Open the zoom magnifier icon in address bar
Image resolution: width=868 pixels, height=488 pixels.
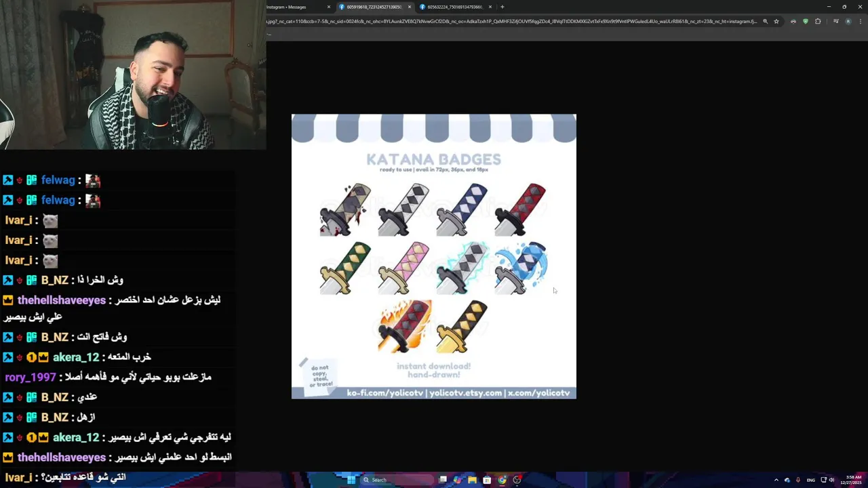pyautogui.click(x=765, y=21)
